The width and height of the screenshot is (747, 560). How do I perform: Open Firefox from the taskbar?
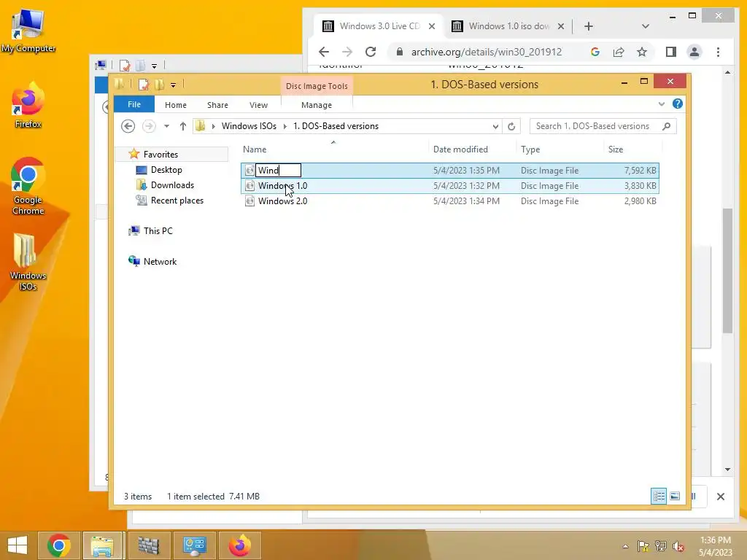coord(239,545)
